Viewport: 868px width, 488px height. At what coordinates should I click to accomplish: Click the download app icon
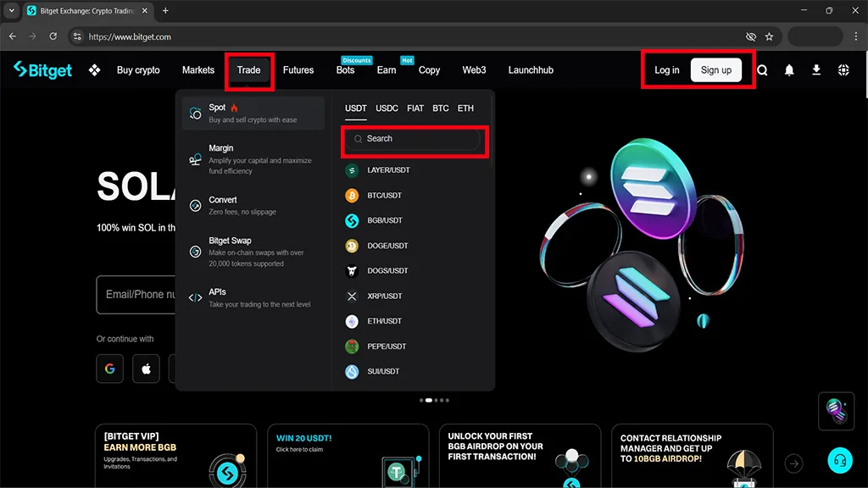[x=816, y=70]
